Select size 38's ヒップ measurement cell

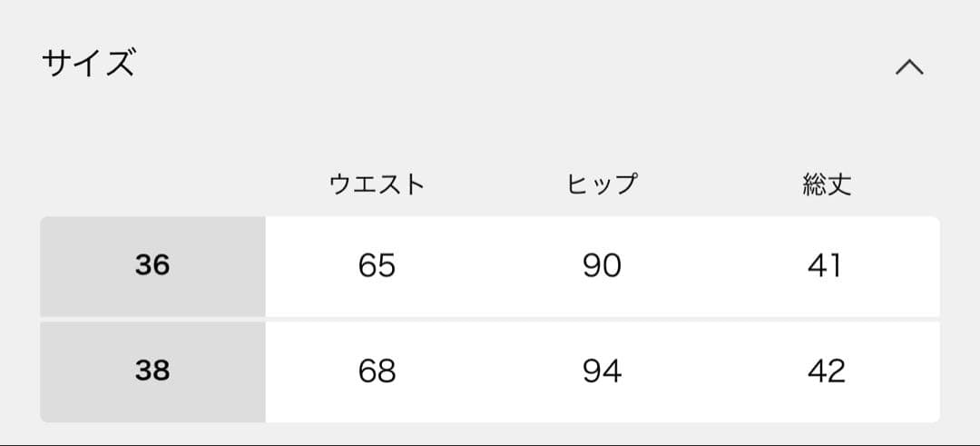click(602, 371)
